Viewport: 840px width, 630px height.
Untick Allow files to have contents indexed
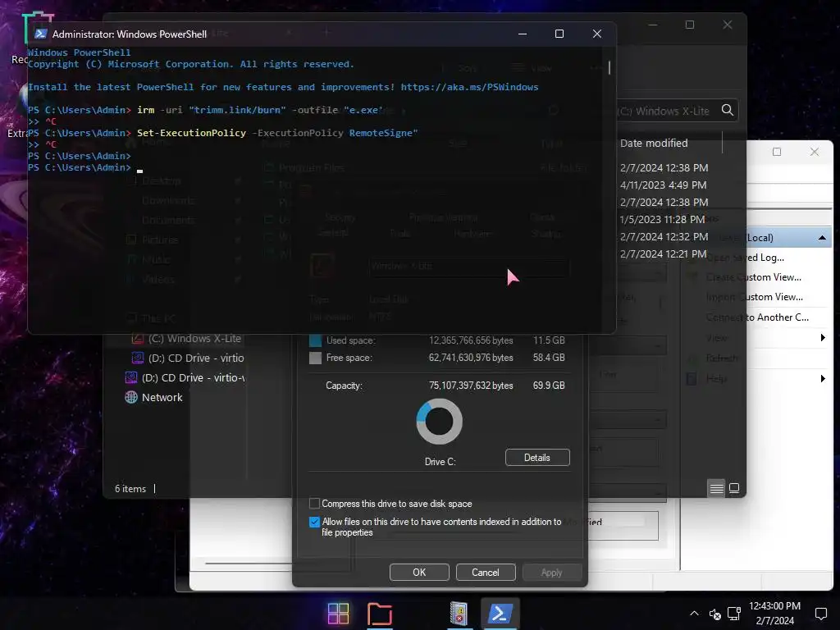tap(314, 522)
